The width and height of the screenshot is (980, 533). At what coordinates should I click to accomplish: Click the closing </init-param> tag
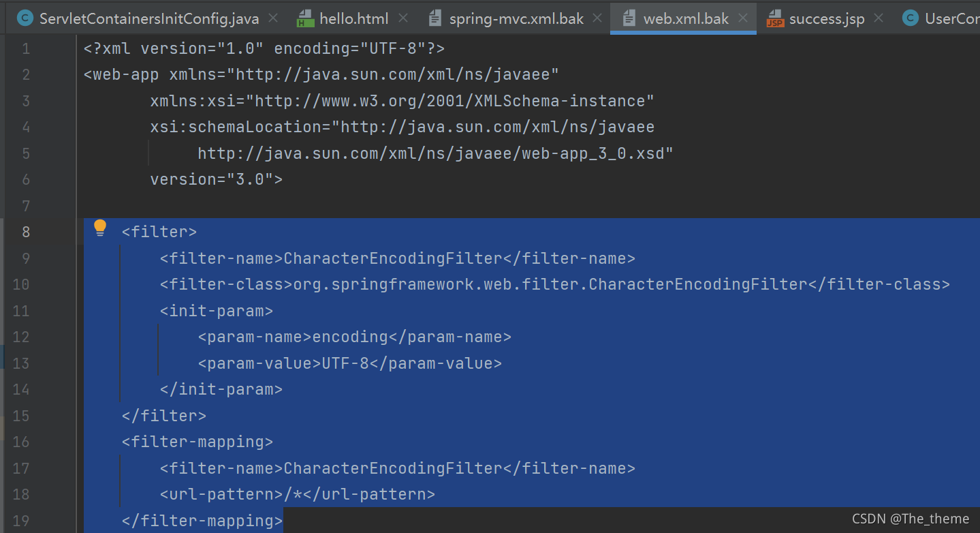221,389
